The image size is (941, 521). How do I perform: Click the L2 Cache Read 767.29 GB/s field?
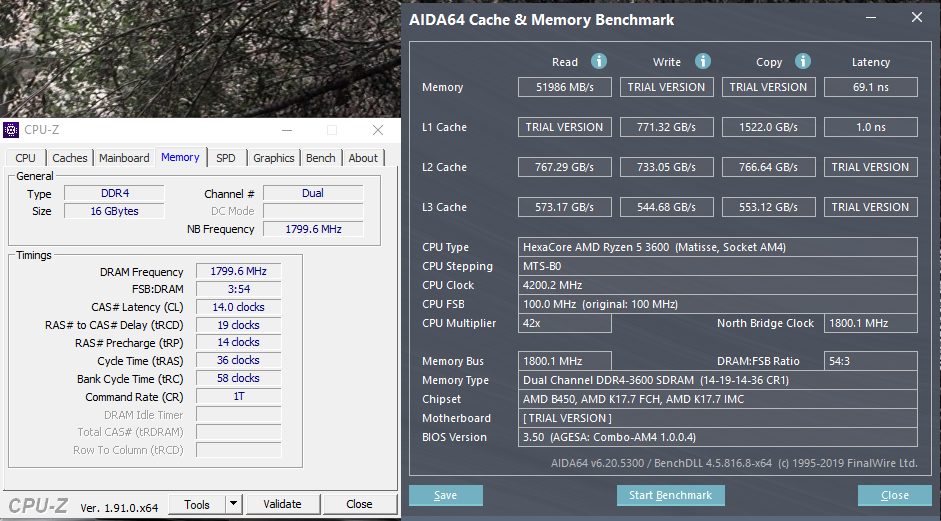click(565, 167)
